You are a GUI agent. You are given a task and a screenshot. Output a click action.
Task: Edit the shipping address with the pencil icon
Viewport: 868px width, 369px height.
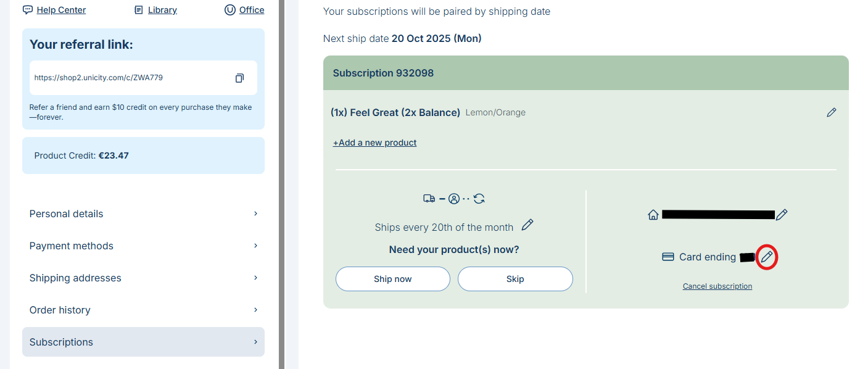click(x=782, y=215)
